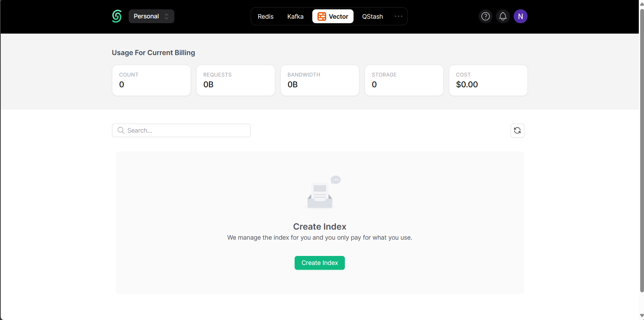Viewport: 644px width, 320px height.
Task: Open the help question mark icon
Action: pos(485,16)
